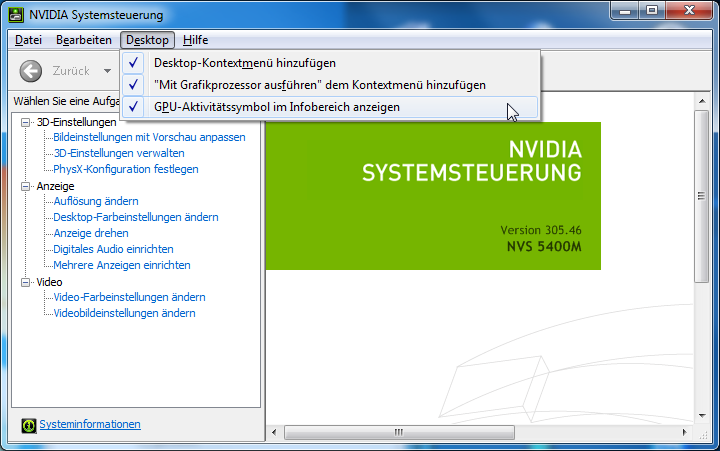Open the Hilfe menu
The image size is (720, 451).
196,40
